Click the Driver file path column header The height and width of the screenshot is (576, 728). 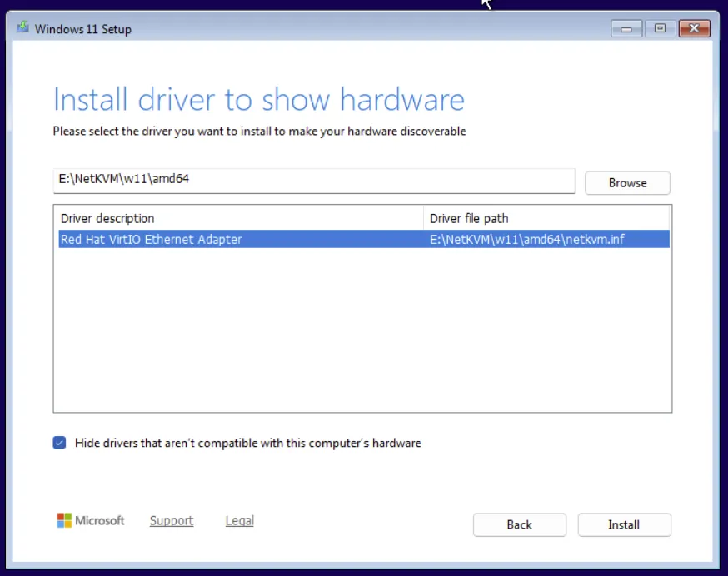point(546,218)
